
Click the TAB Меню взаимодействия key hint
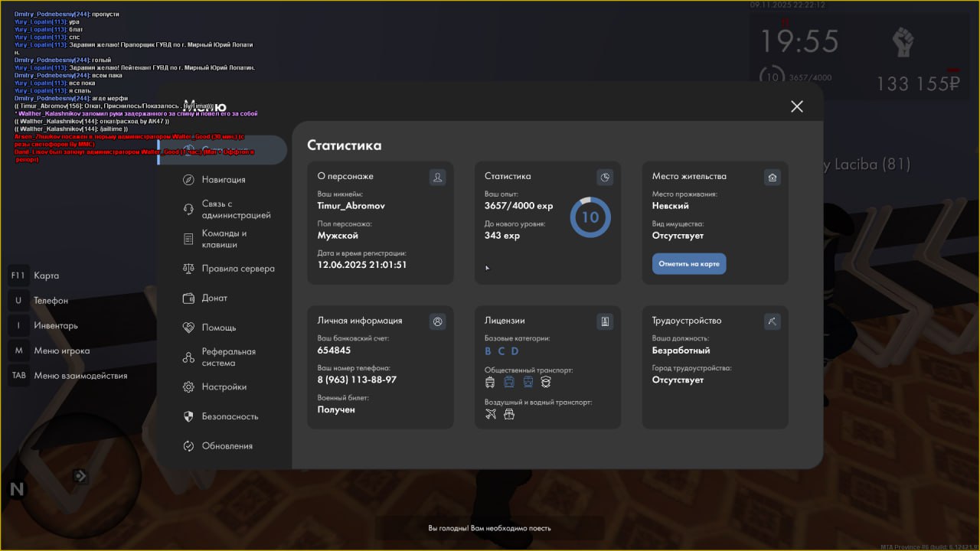(68, 376)
